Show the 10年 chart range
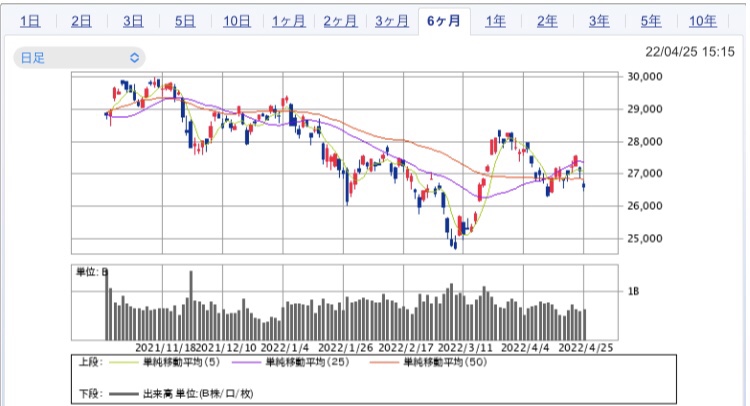The width and height of the screenshot is (750, 406). [703, 21]
